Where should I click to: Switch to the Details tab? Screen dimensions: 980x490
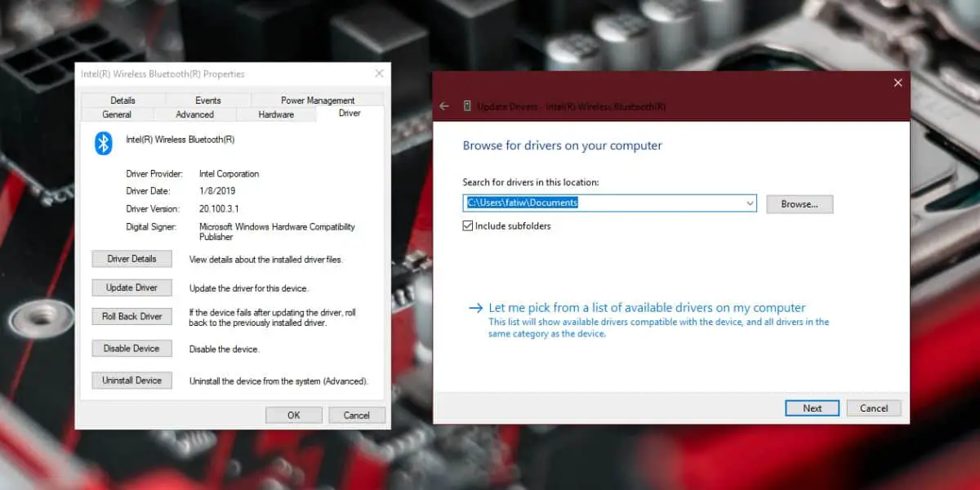pos(122,100)
